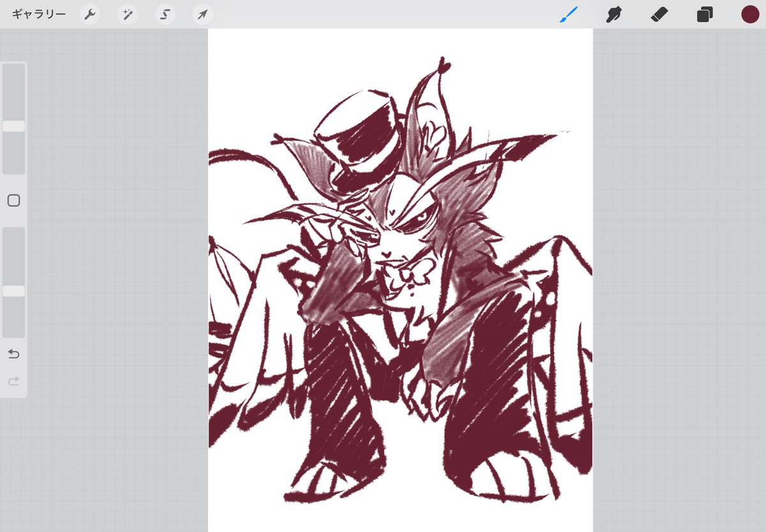Tap the square modify button in sidebar
Viewport: 766px width, 532px height.
tap(13, 201)
